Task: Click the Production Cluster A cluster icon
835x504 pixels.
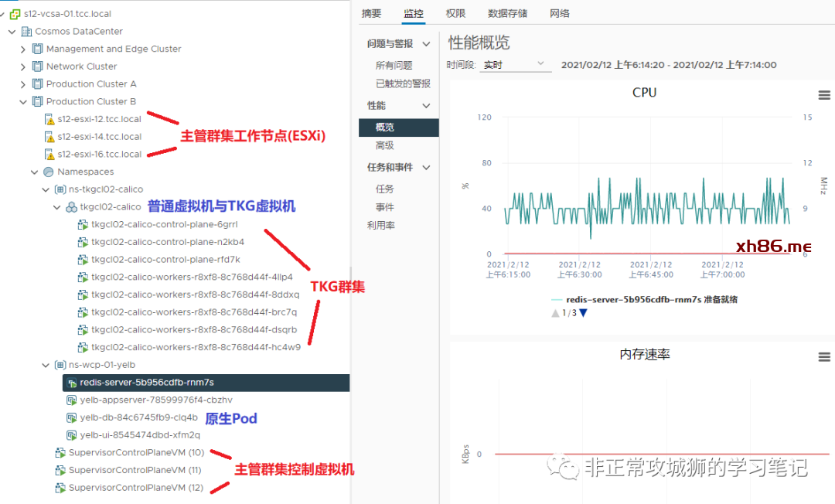Action: click(x=38, y=83)
